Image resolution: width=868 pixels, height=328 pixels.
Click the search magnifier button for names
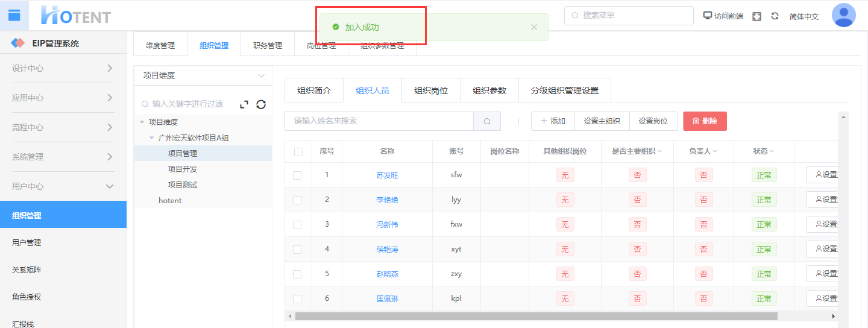click(x=487, y=121)
